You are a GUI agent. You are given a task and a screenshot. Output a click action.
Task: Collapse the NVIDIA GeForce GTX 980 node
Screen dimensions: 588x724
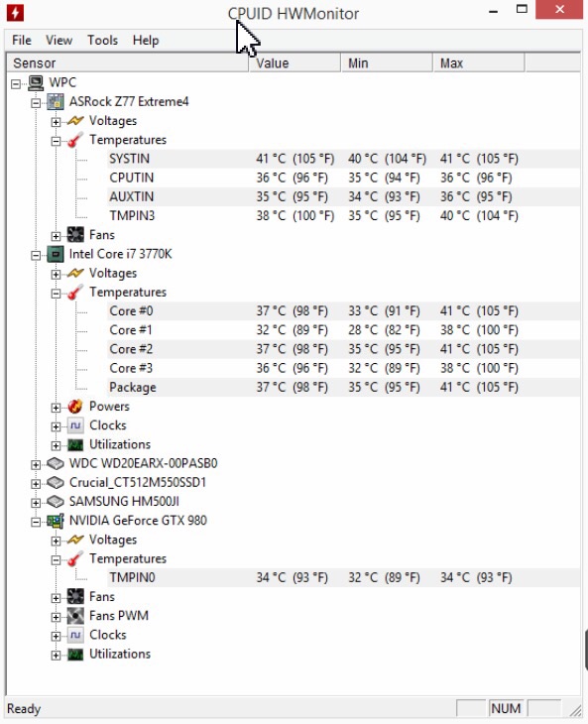pos(36,522)
